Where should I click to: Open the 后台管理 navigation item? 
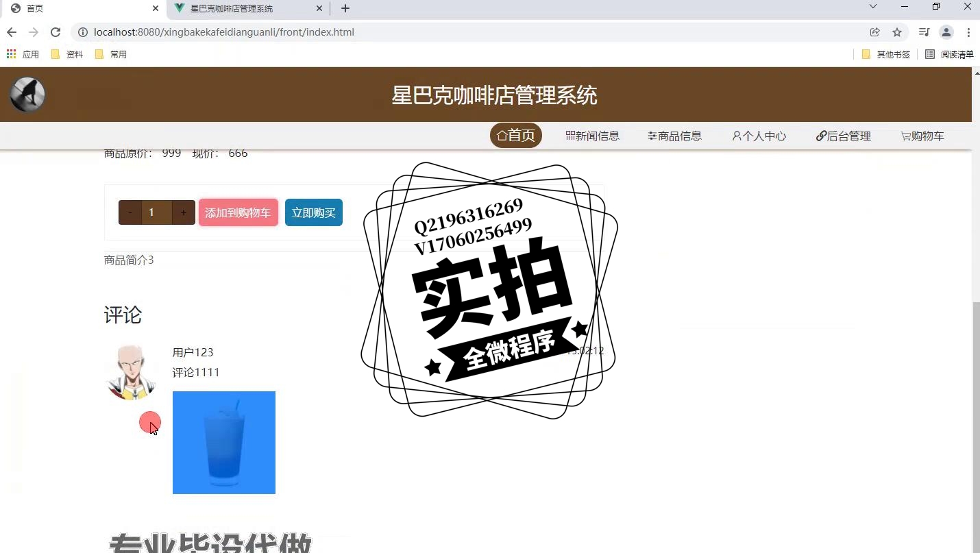click(x=844, y=136)
